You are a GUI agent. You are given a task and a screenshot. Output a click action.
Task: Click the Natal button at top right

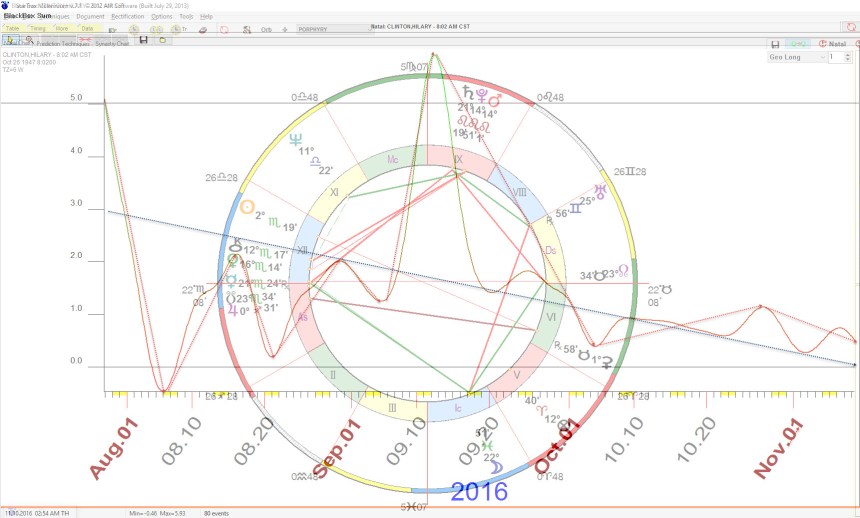tap(833, 44)
